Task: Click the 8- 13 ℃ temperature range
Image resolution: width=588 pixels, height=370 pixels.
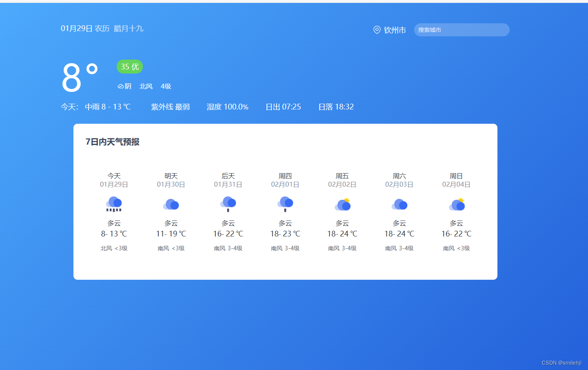Action: coord(114,234)
